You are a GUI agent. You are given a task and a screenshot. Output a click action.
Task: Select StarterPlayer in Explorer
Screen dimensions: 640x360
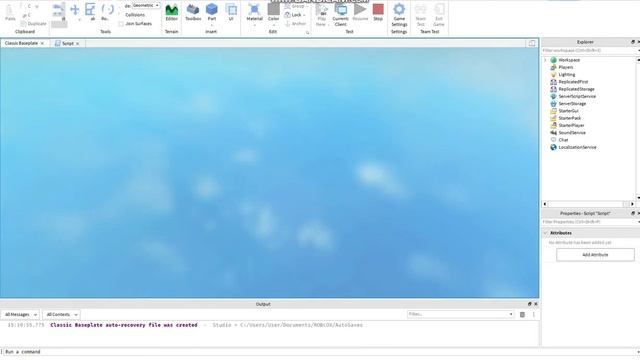click(571, 125)
